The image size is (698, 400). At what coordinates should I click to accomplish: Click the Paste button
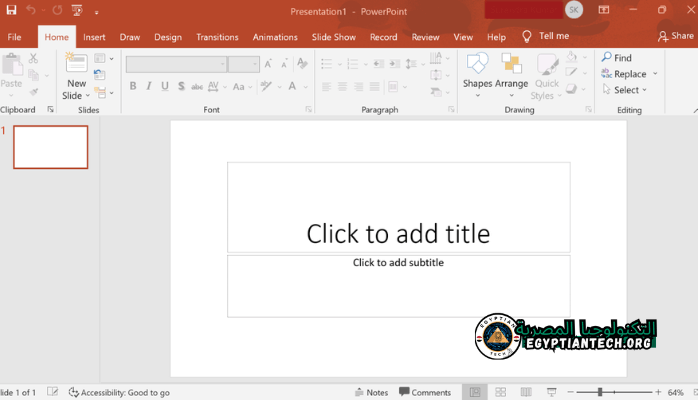[x=12, y=70]
